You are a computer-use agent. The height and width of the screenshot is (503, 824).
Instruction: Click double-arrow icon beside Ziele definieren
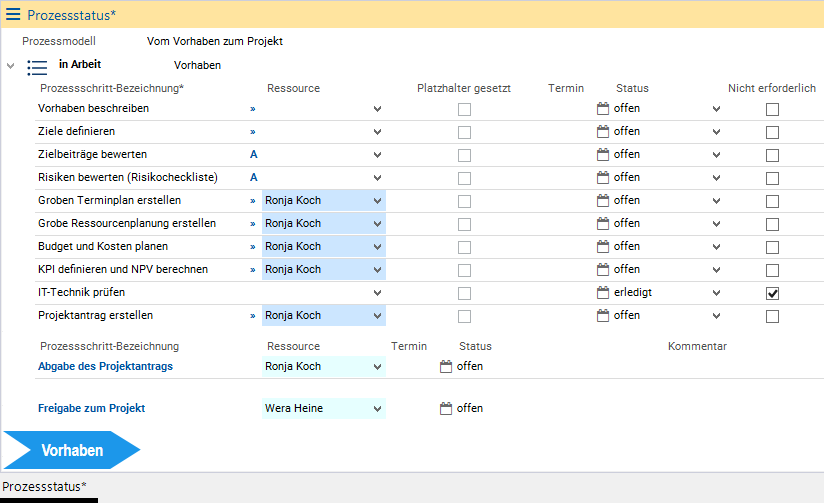coord(253,131)
